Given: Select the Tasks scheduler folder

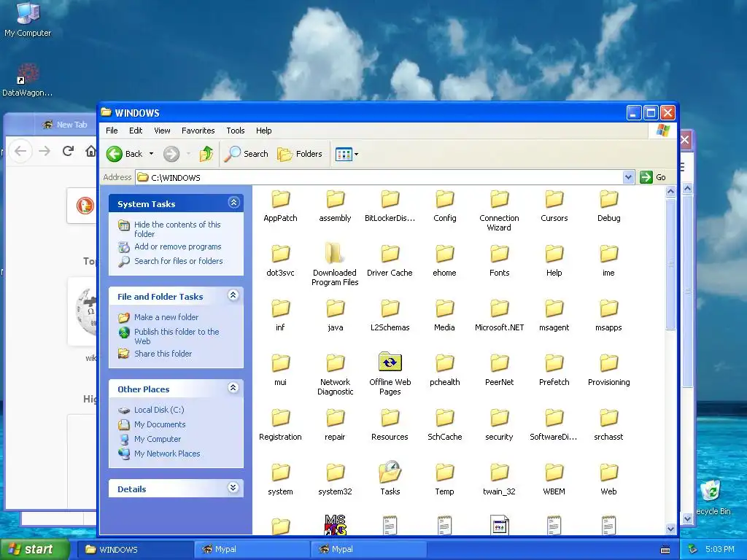Looking at the screenshot, I should [390, 478].
